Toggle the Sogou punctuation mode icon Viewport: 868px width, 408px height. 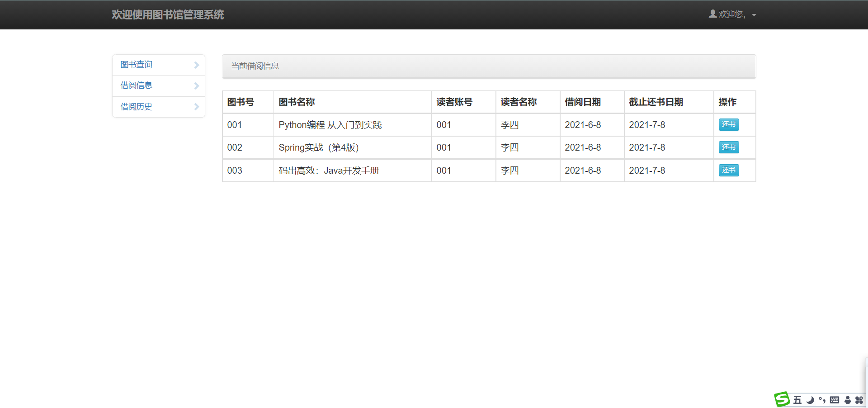tap(822, 400)
